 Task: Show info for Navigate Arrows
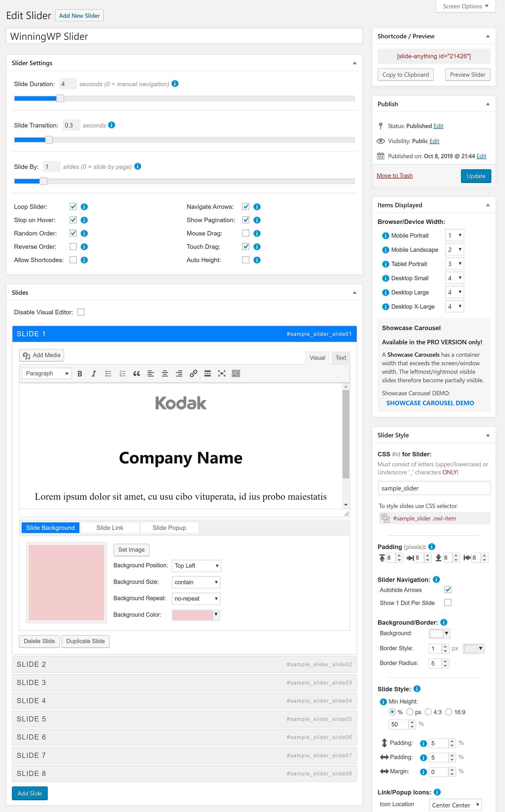click(257, 207)
